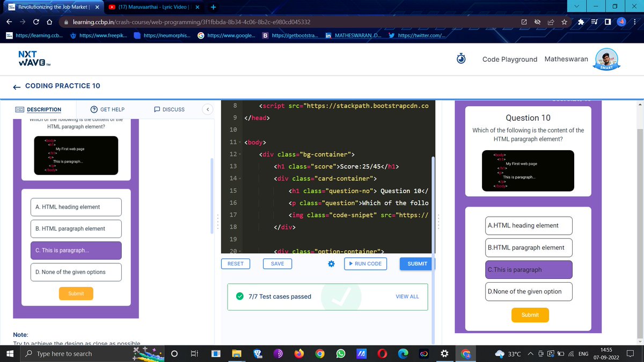
Task: Select 'D.None of the given option' in output
Action: [529, 291]
